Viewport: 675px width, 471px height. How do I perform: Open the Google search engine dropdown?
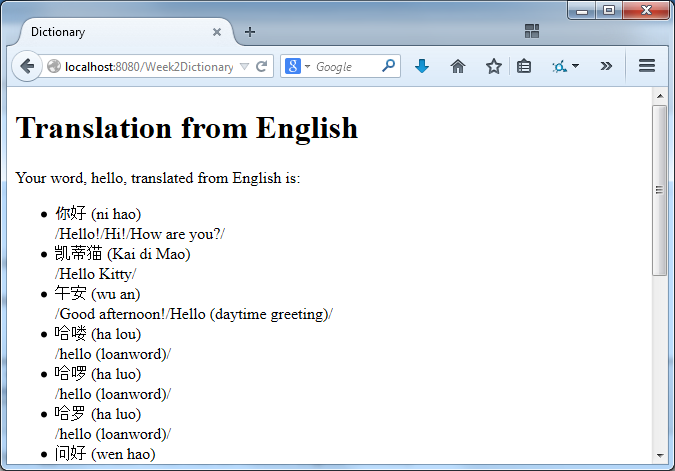297,67
